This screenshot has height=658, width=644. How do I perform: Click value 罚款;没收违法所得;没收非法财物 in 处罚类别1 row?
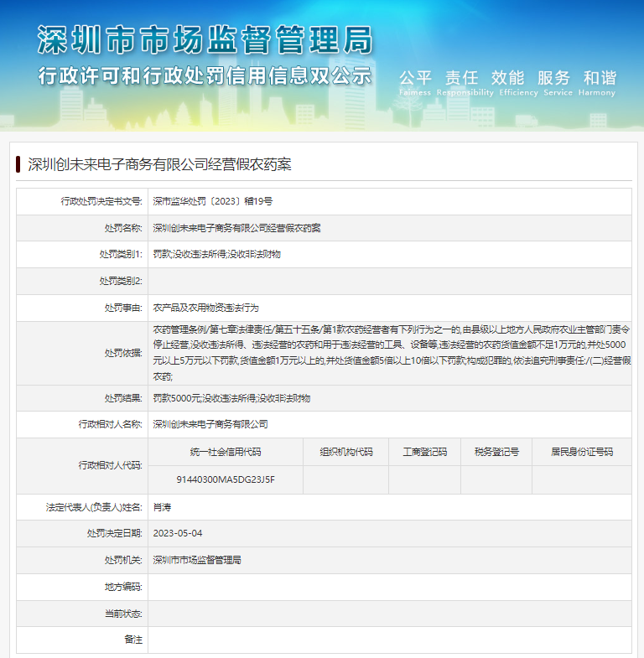click(x=216, y=254)
